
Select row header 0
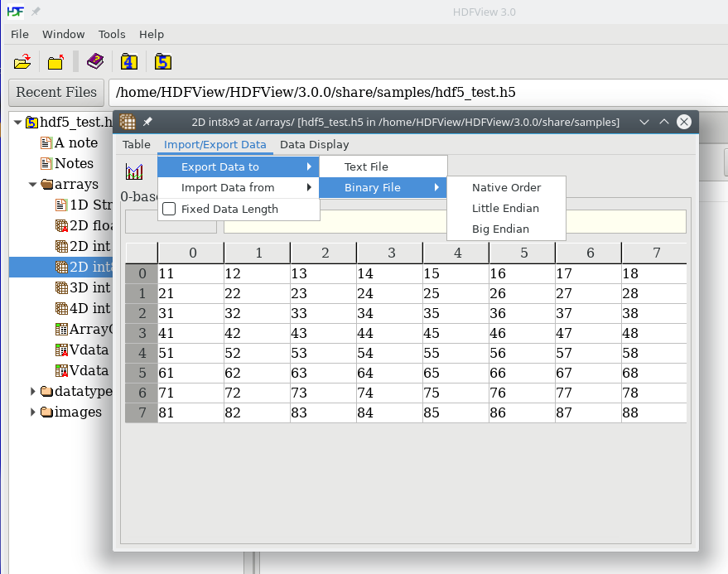tap(142, 273)
